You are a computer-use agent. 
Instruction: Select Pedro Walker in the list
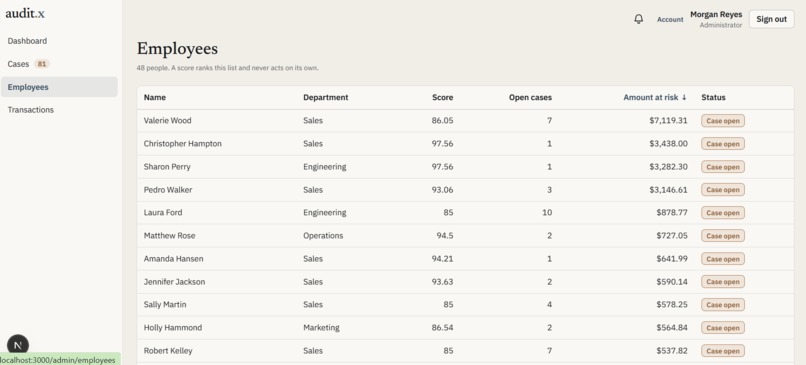[x=465, y=190]
